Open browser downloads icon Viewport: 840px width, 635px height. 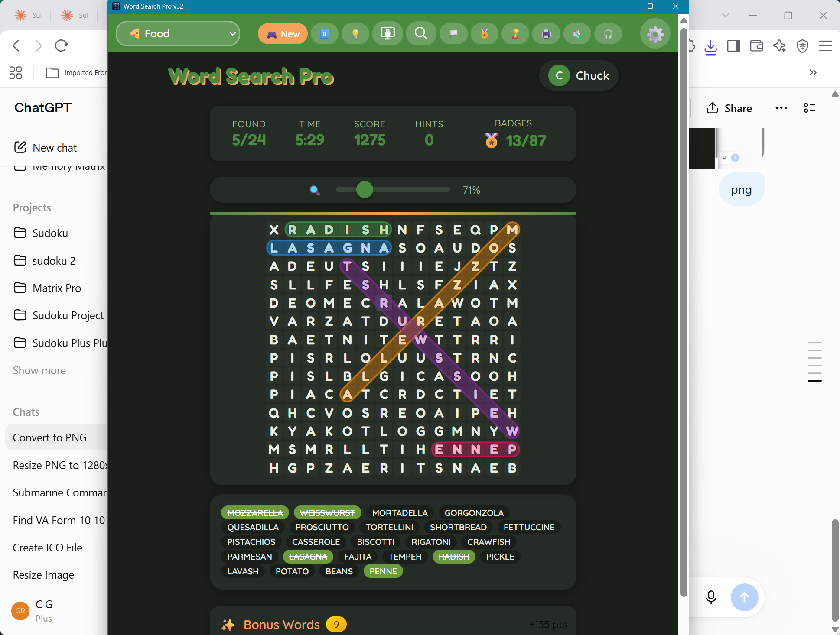[711, 46]
